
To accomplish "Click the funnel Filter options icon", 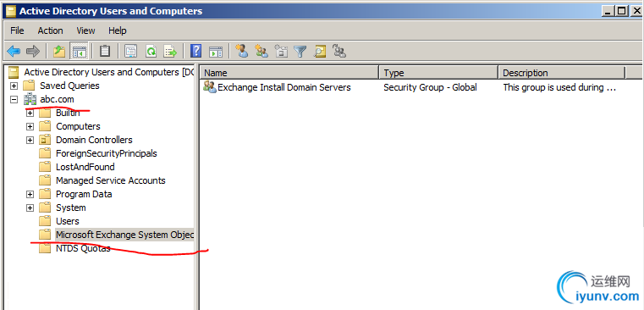I will click(300, 52).
